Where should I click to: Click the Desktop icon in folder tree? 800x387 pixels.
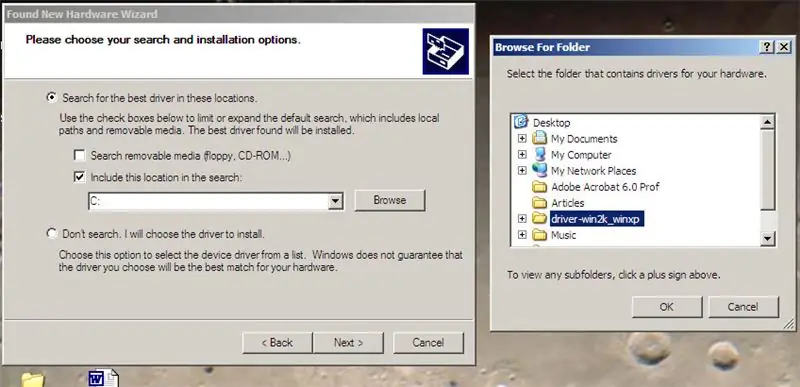coord(521,122)
